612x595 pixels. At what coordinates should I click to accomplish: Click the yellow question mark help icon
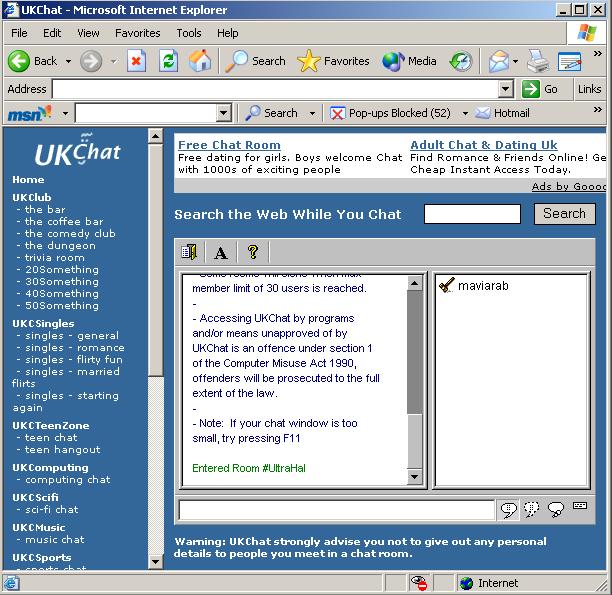click(253, 252)
